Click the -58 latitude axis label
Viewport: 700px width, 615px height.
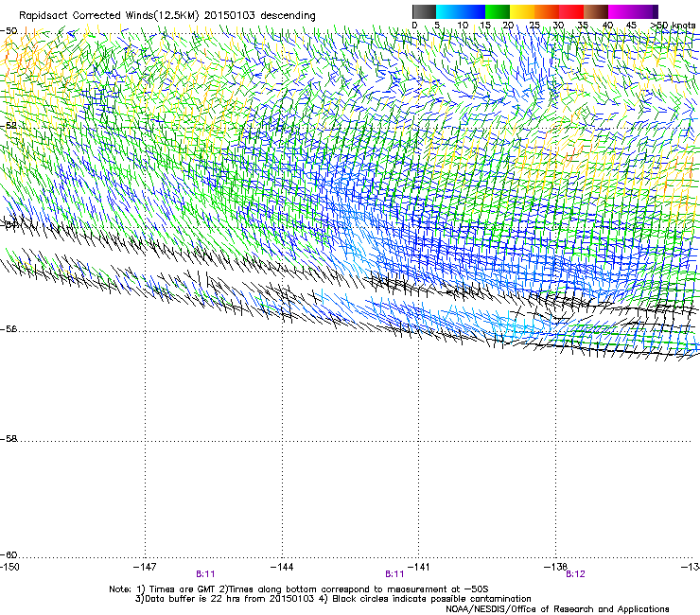(9, 439)
